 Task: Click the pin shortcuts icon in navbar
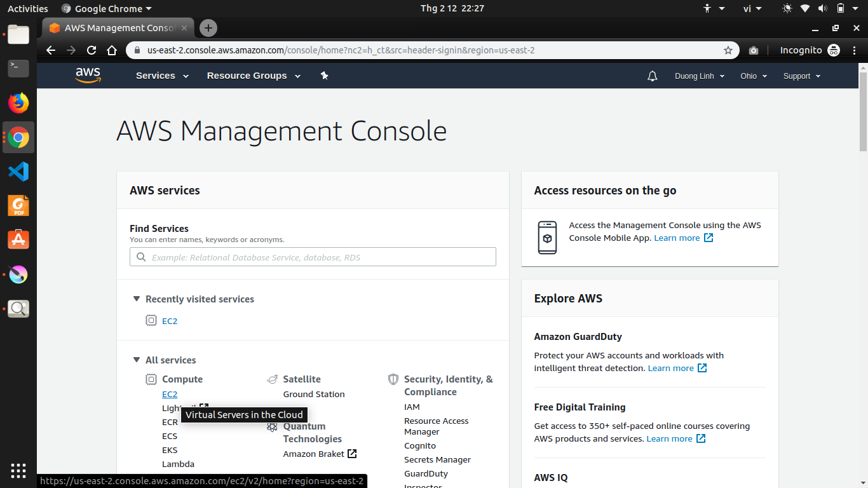tap(324, 76)
